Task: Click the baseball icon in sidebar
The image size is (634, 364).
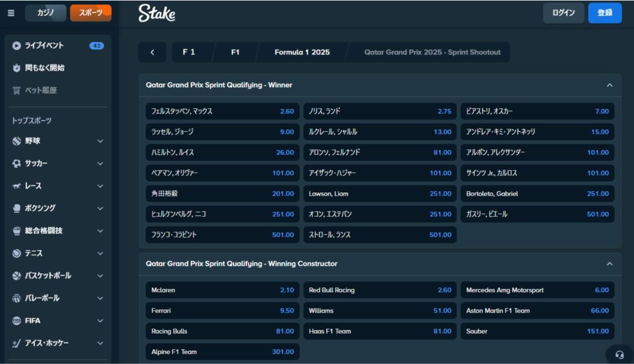Action: point(17,141)
